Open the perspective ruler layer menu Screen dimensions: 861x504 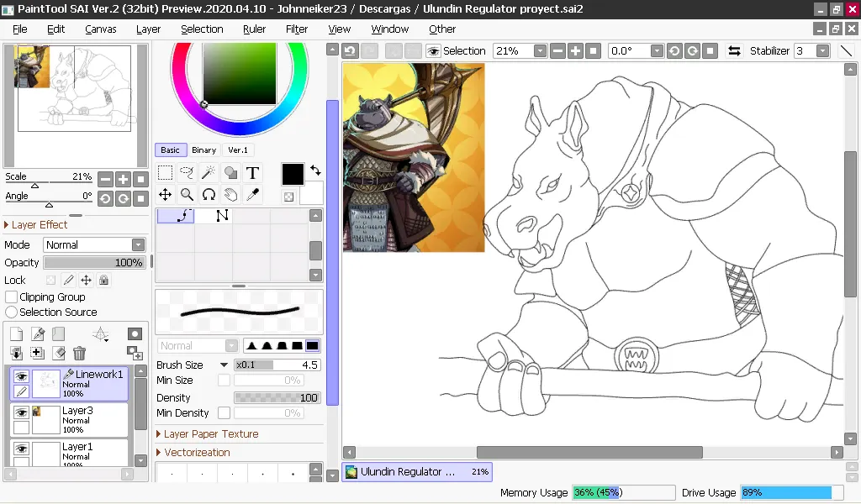[x=101, y=334]
